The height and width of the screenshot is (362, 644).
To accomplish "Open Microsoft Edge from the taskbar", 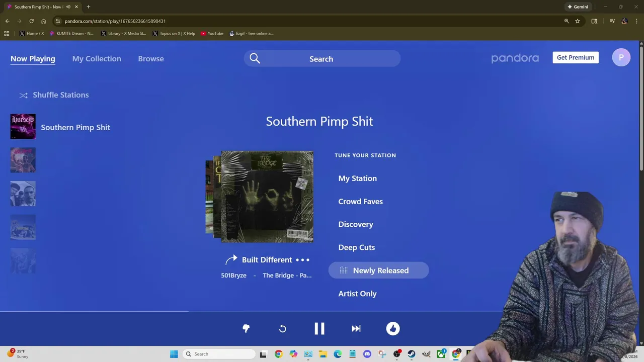I will 338,354.
